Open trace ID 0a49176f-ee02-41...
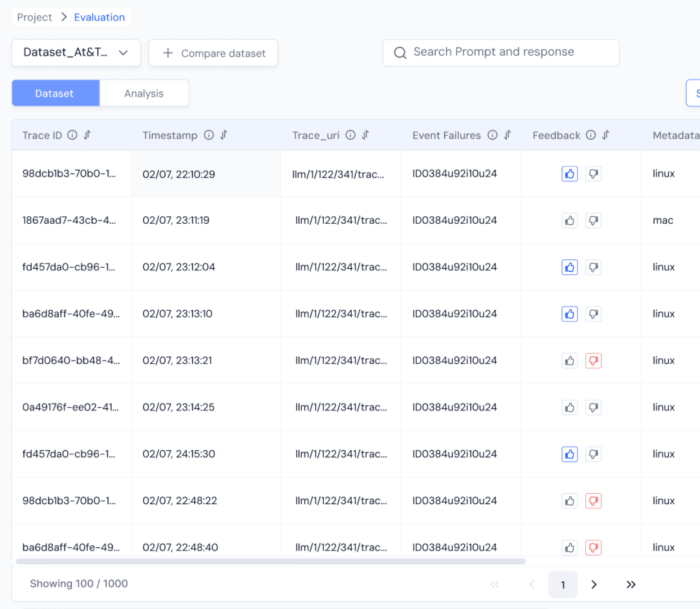 coord(71,407)
